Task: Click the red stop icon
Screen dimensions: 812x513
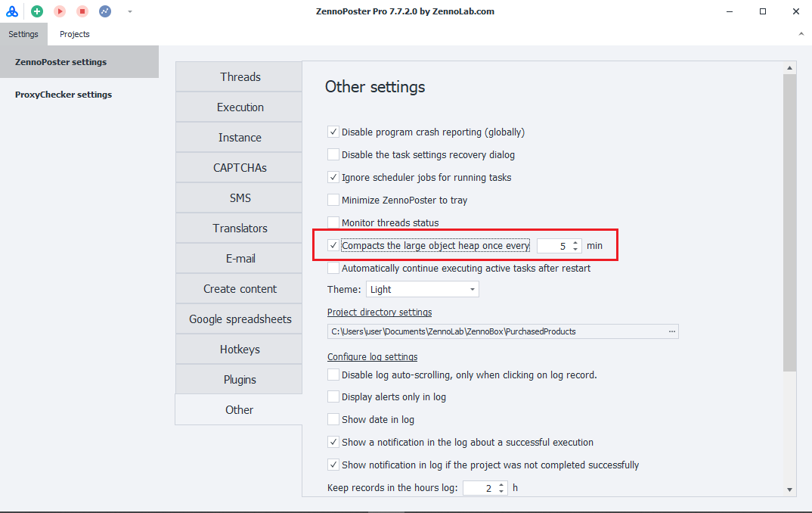Action: coord(82,11)
